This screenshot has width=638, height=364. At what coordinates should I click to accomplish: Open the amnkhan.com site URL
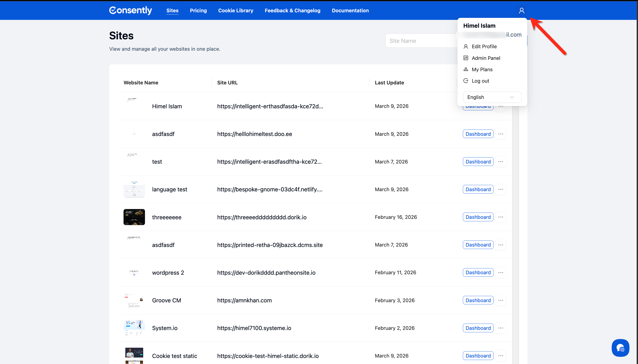pyautogui.click(x=244, y=300)
